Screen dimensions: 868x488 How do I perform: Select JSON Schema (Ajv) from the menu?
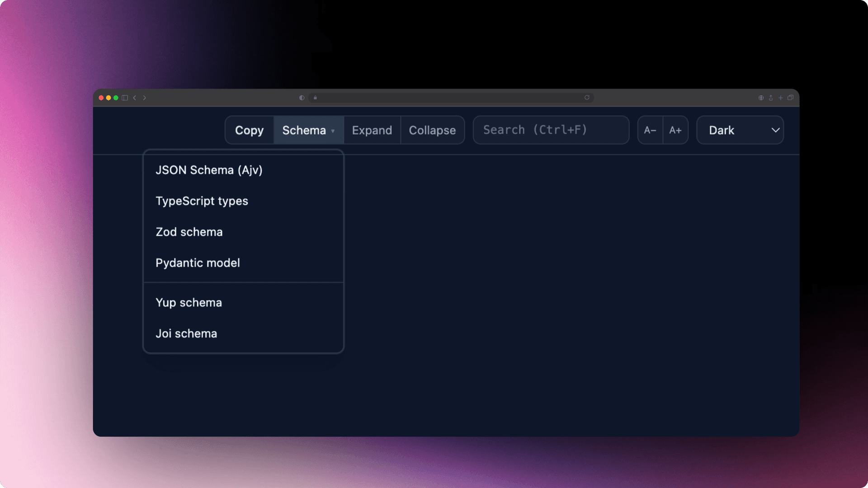pyautogui.click(x=209, y=170)
